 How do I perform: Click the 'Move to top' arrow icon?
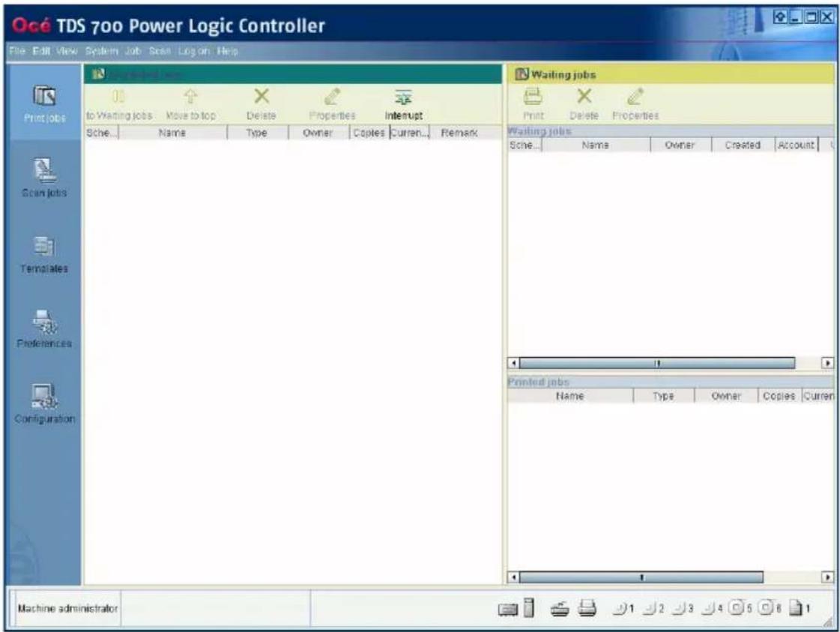191,97
